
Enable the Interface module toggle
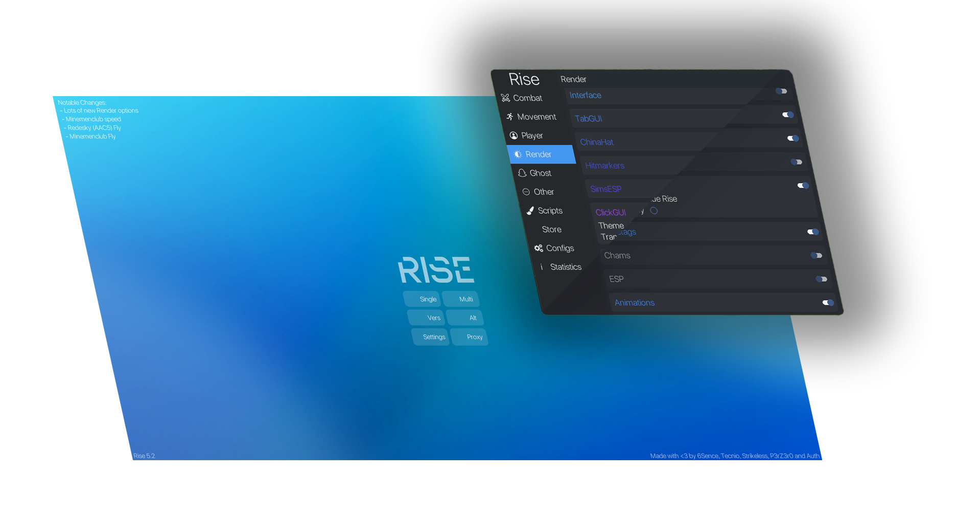(781, 91)
